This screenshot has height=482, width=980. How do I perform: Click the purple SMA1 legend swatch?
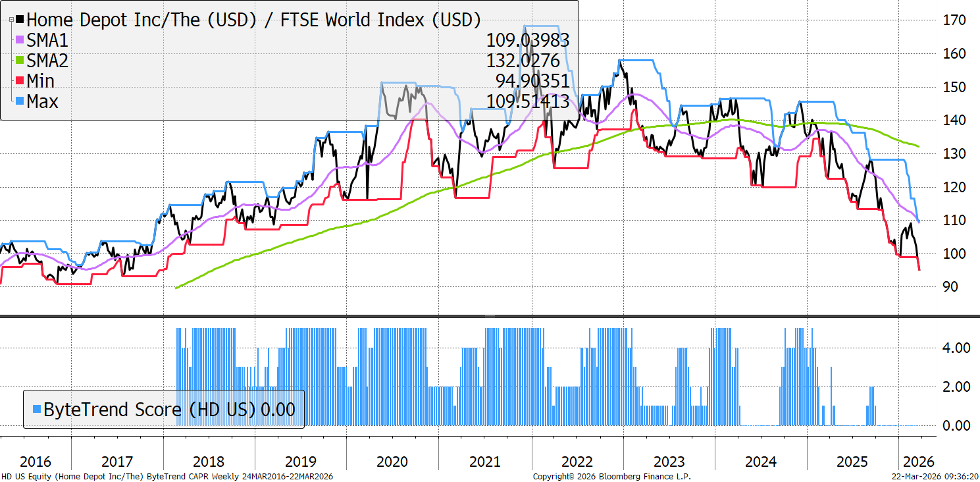[x=20, y=41]
